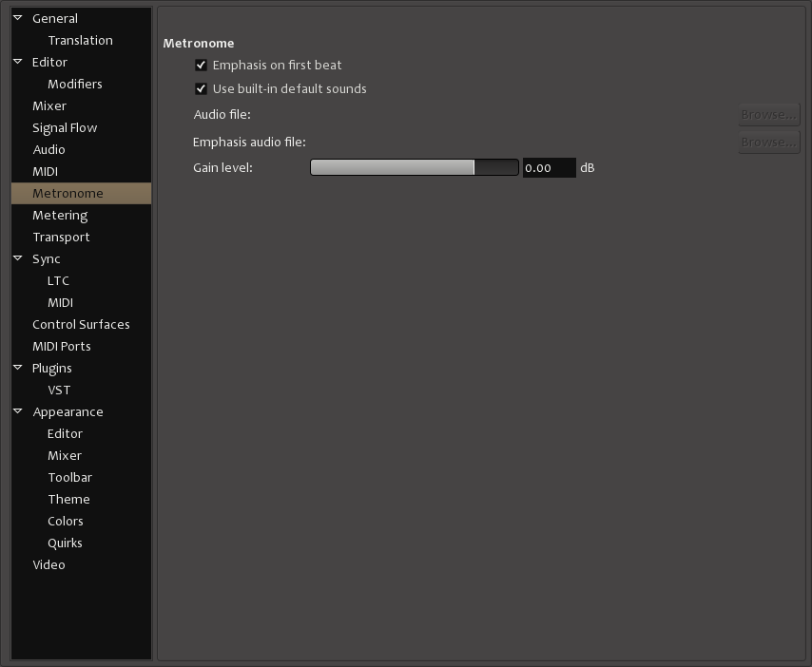The width and height of the screenshot is (812, 667).
Task: Toggle Emphasis on first beat checkbox
Action: coord(201,66)
